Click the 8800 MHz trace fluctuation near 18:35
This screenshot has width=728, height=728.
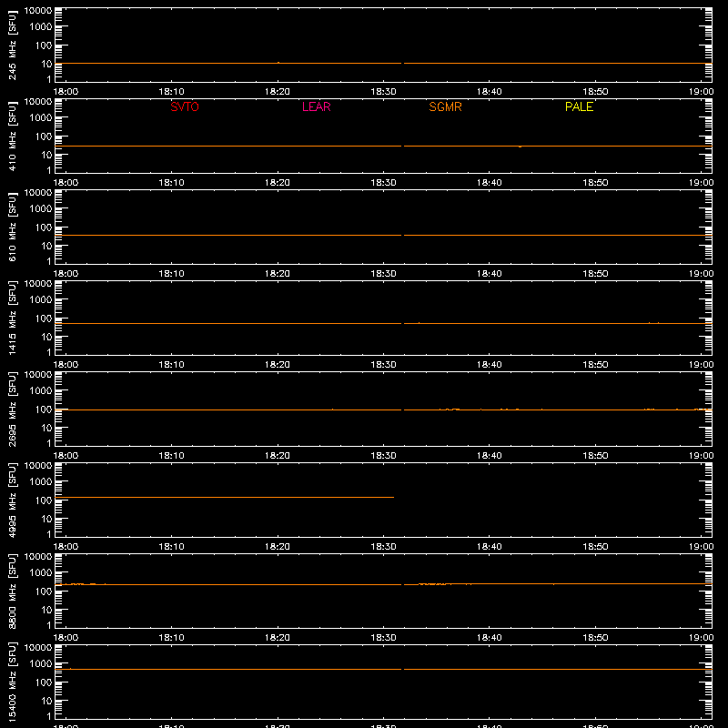tap(435, 583)
